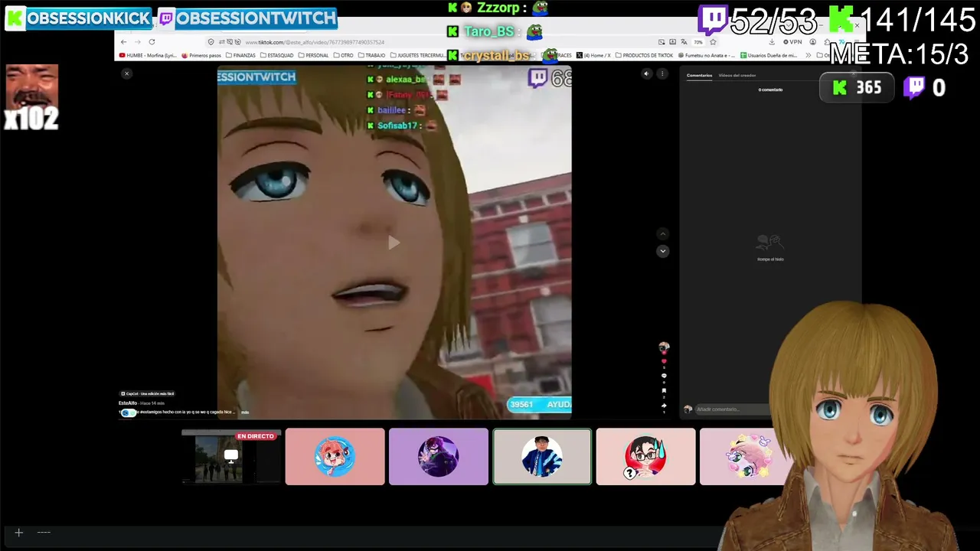Toggle the blue switch beside the video caption

[128, 412]
